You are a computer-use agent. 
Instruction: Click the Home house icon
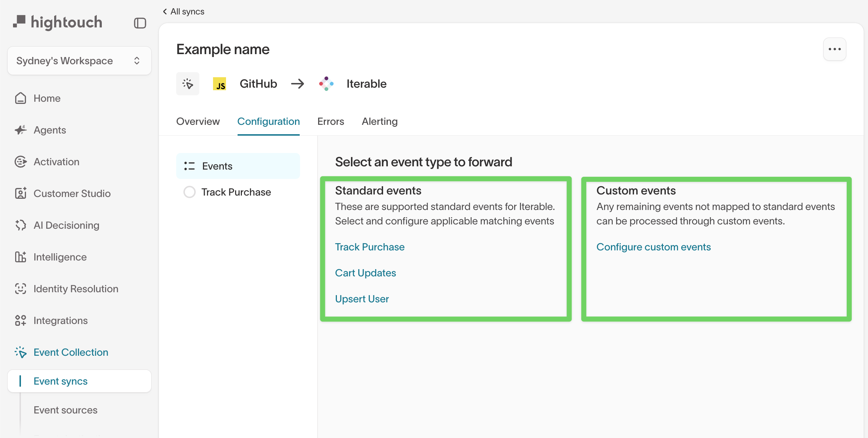(x=21, y=98)
